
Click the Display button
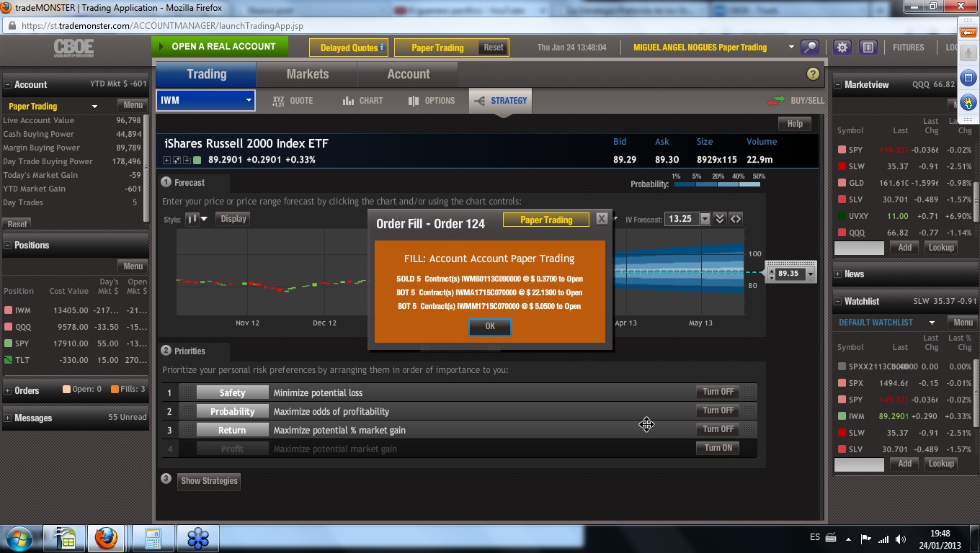click(233, 219)
